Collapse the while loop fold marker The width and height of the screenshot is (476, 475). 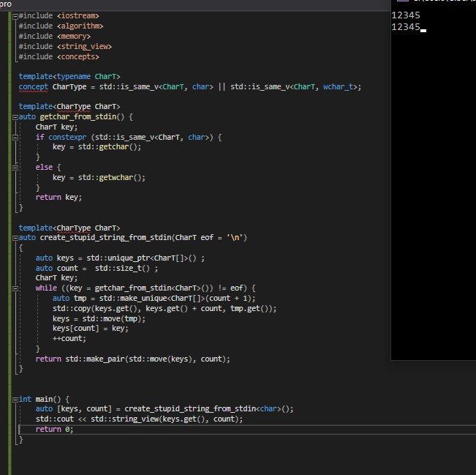pos(15,288)
